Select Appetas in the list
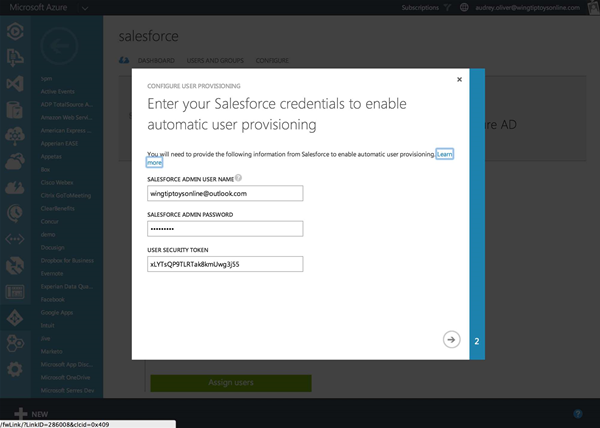The image size is (600, 428). 51,156
